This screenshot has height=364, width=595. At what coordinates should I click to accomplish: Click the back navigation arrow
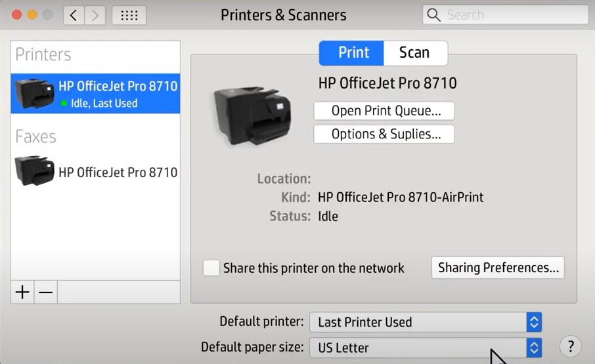click(74, 15)
